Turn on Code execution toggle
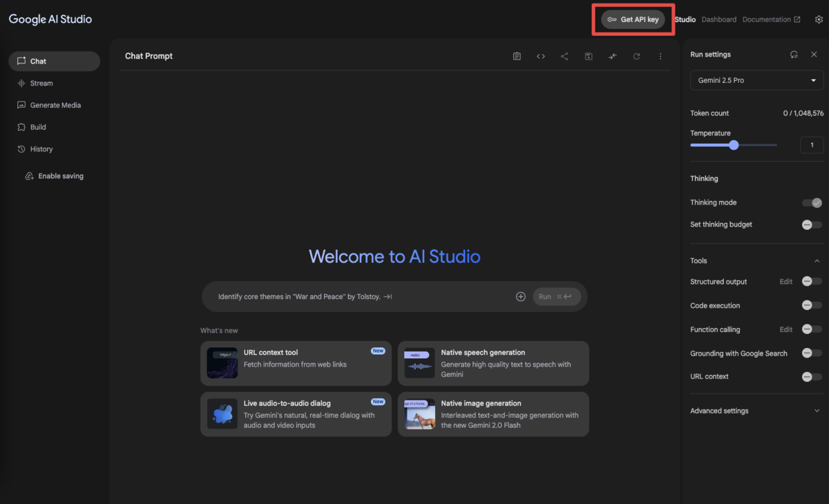 click(812, 305)
